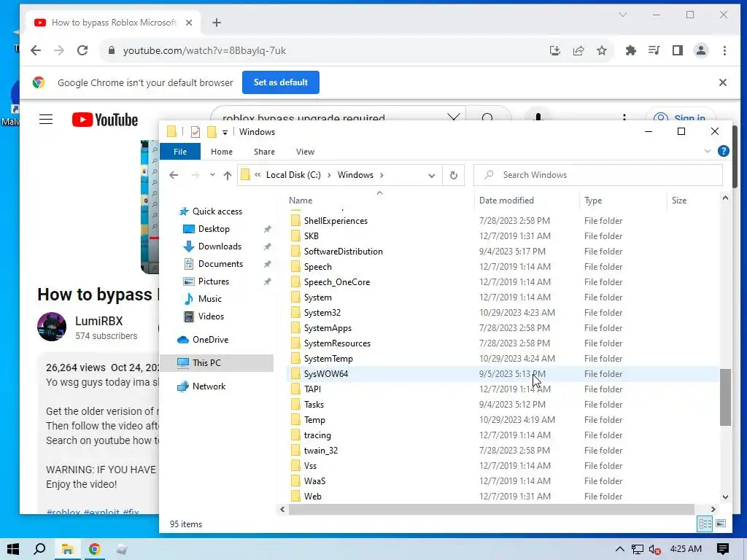Screen dimensions: 747x560
Task: Switch to Details view layout button
Action: pos(705,524)
